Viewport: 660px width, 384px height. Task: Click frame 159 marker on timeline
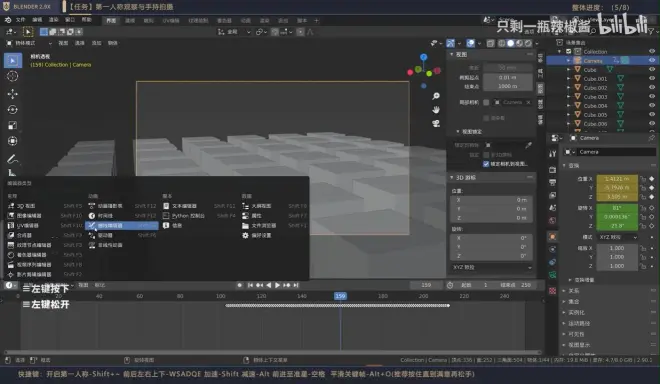[x=340, y=296]
